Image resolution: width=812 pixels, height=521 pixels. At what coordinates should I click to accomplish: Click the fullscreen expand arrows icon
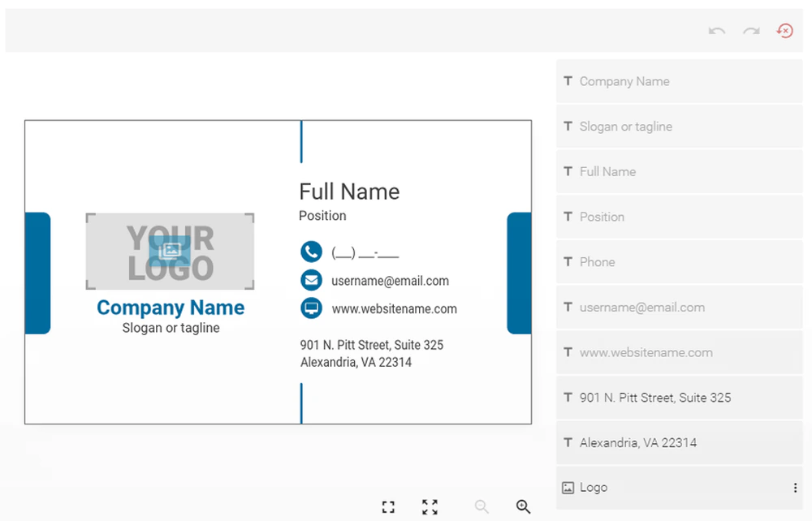coord(430,507)
